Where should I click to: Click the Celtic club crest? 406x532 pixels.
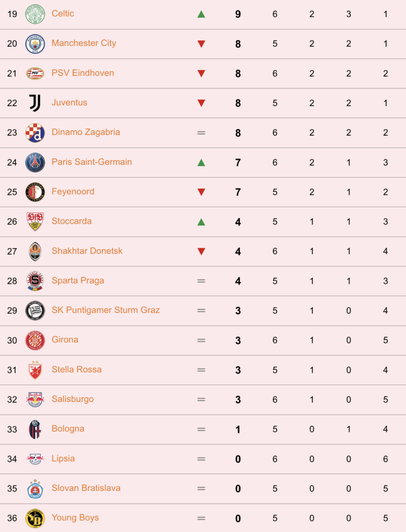[35, 14]
